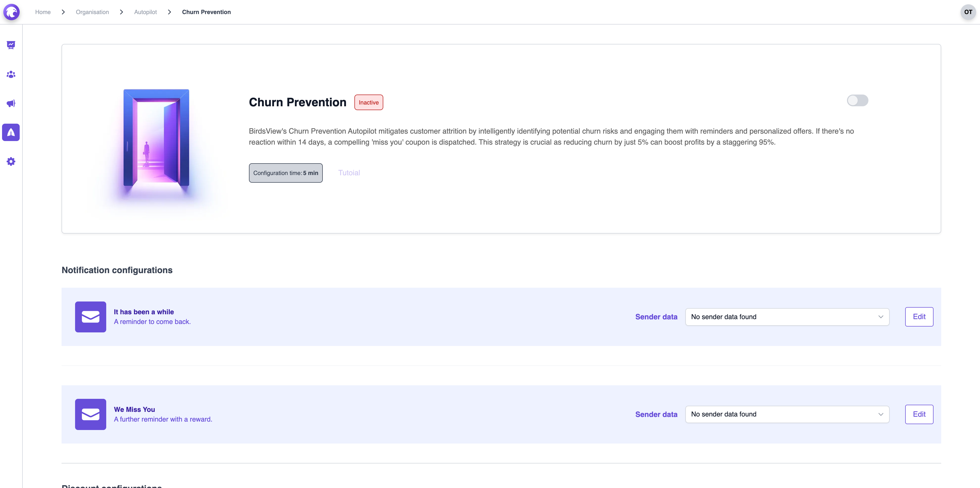Open the campaigns megaphone sidebar icon
The width and height of the screenshot is (980, 488).
click(x=11, y=103)
